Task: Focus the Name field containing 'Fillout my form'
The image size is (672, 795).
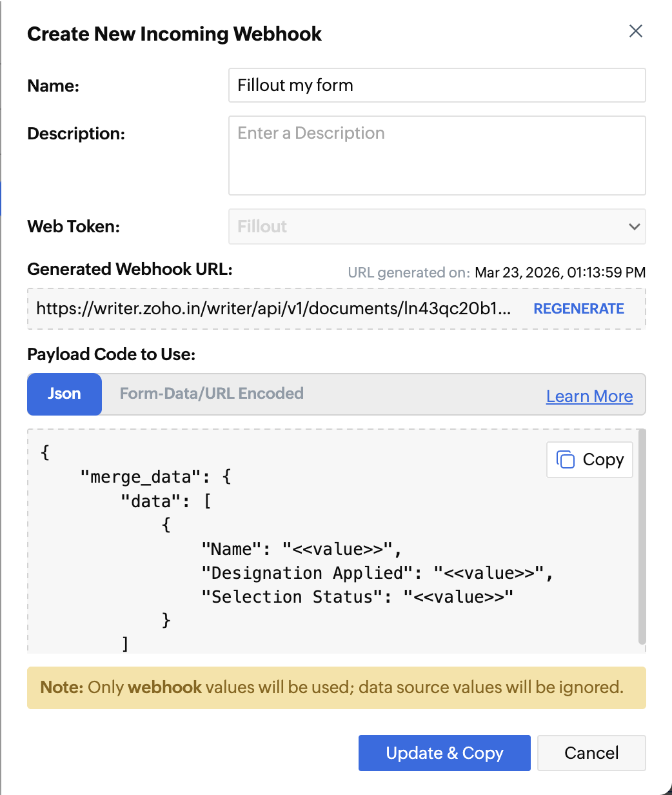Action: (x=437, y=85)
